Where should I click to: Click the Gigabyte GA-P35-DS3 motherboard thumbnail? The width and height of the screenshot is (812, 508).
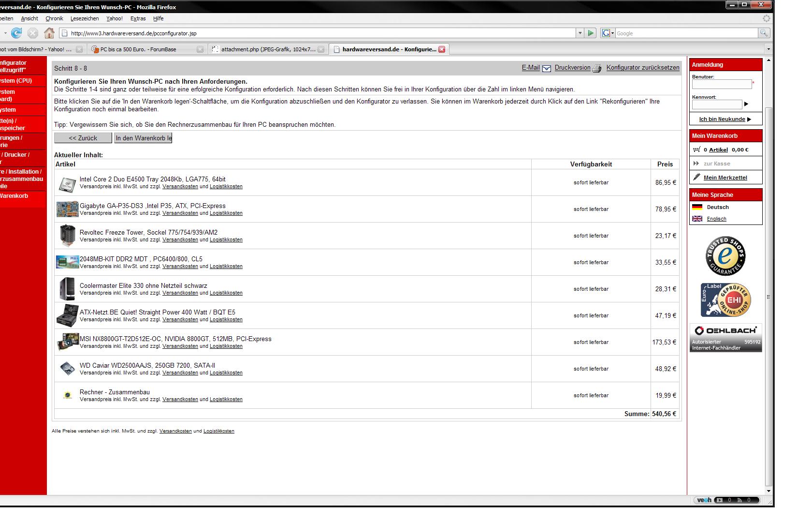[67, 209]
